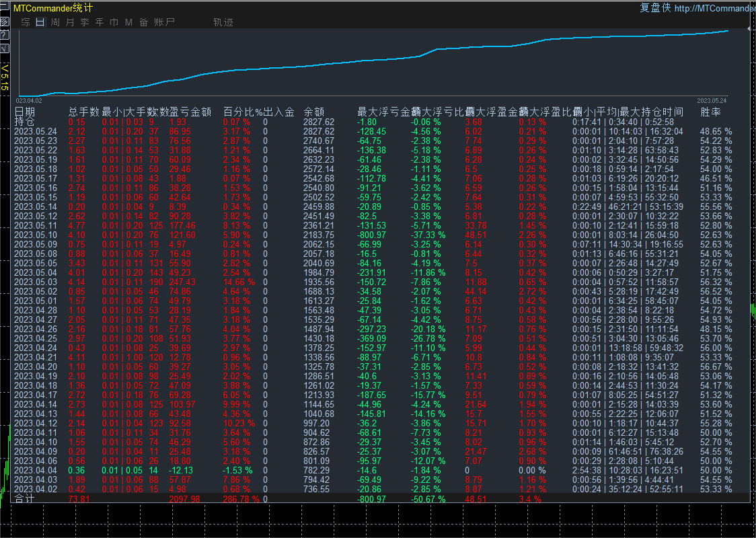
Task: Click the '合计' total row label
Action: click(x=25, y=498)
